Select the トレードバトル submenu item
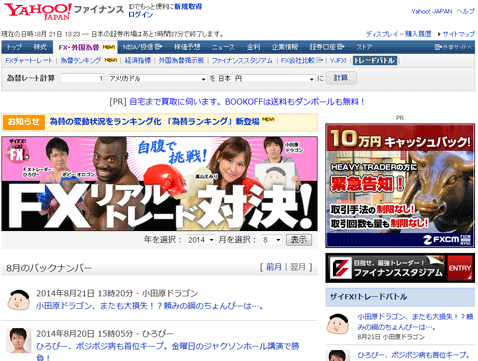 coord(375,61)
